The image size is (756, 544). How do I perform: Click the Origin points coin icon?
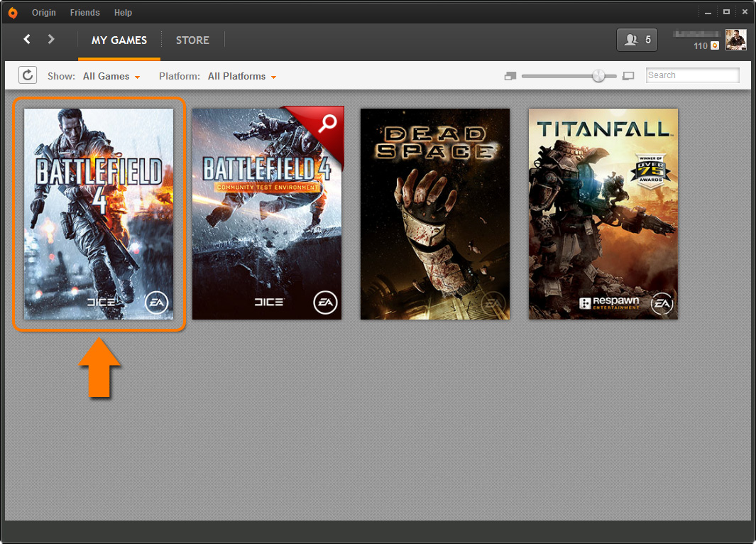pyautogui.click(x=715, y=45)
